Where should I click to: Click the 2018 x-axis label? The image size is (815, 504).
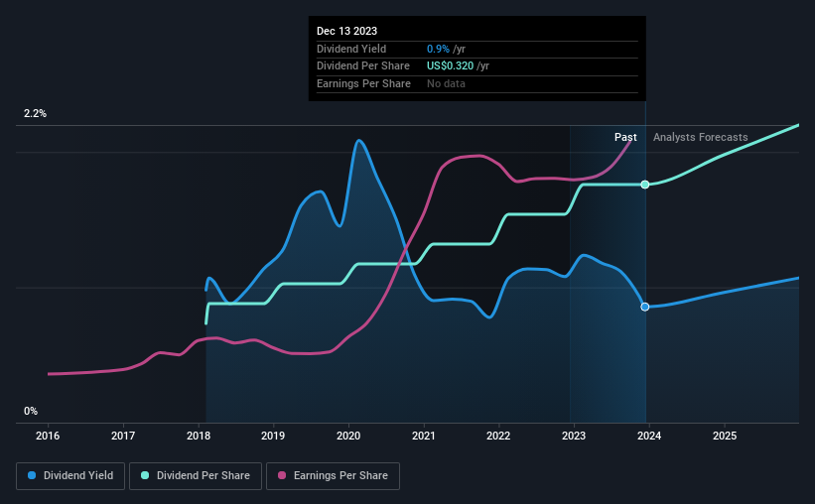[x=199, y=436]
